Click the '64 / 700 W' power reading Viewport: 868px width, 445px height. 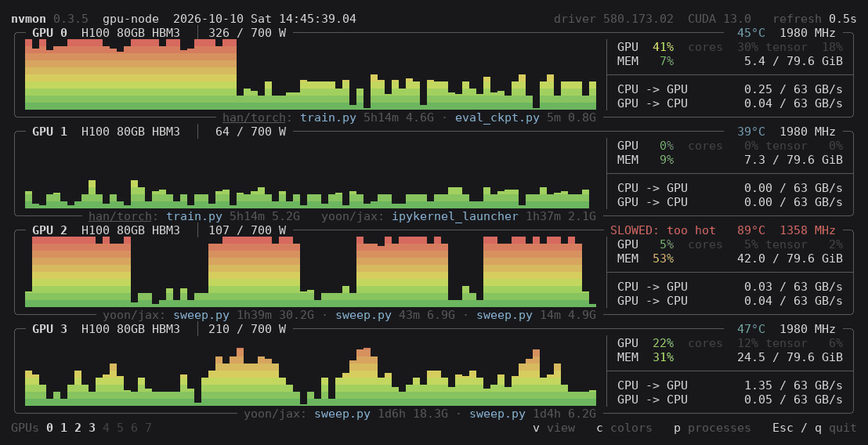[251, 131]
